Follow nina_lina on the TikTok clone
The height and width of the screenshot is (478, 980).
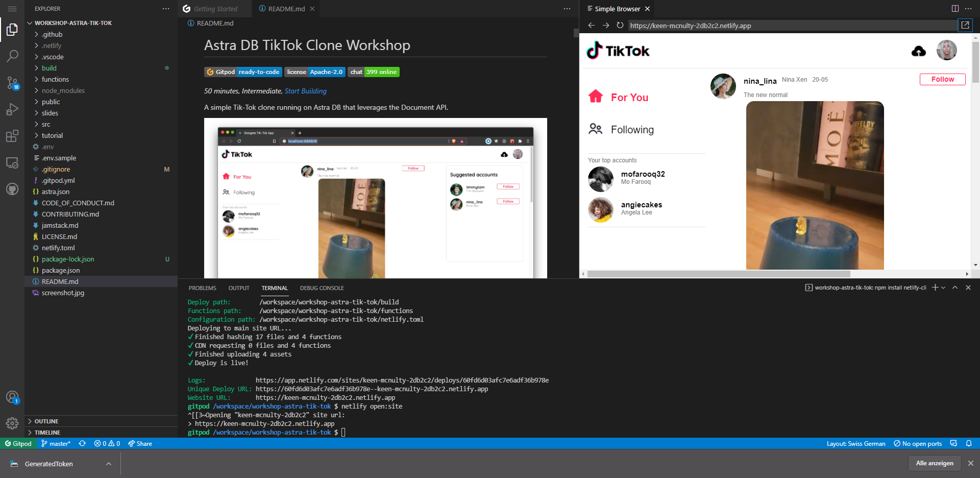pos(942,79)
